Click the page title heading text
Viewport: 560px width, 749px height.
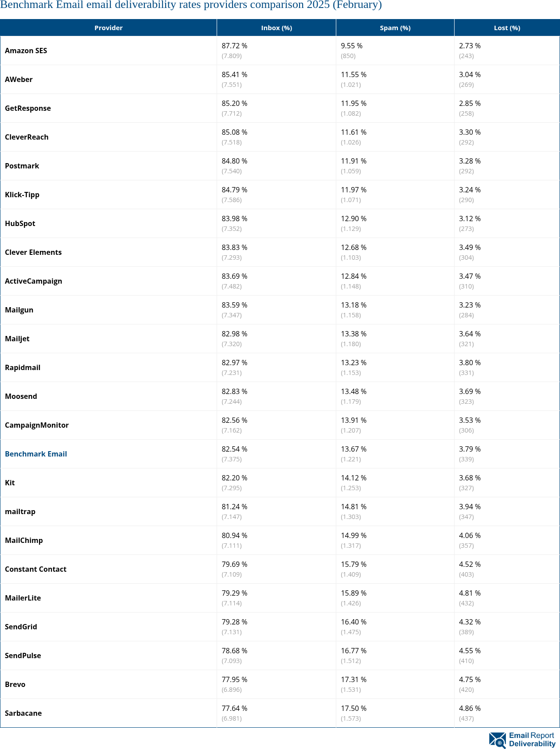(x=191, y=5)
